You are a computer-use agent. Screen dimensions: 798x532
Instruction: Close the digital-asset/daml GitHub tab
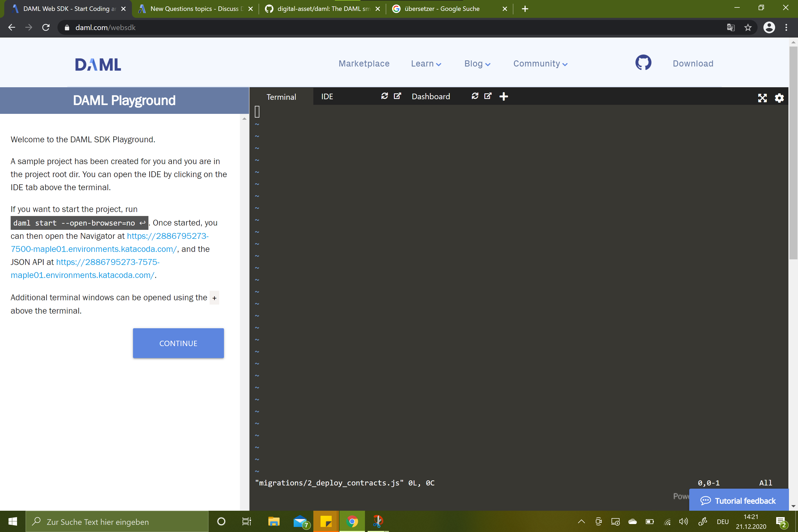coord(378,9)
